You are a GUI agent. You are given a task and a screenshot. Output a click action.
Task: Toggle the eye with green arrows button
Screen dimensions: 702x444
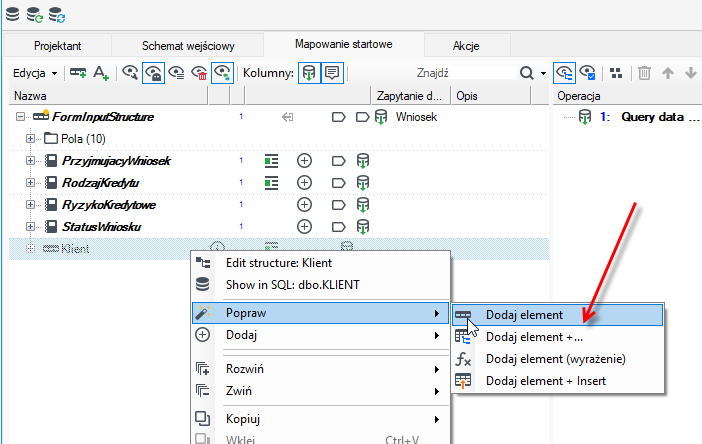[x=223, y=73]
